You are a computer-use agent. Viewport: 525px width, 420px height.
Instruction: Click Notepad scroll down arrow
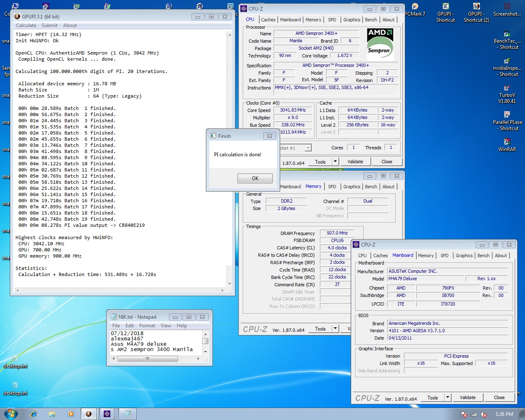tap(205, 352)
